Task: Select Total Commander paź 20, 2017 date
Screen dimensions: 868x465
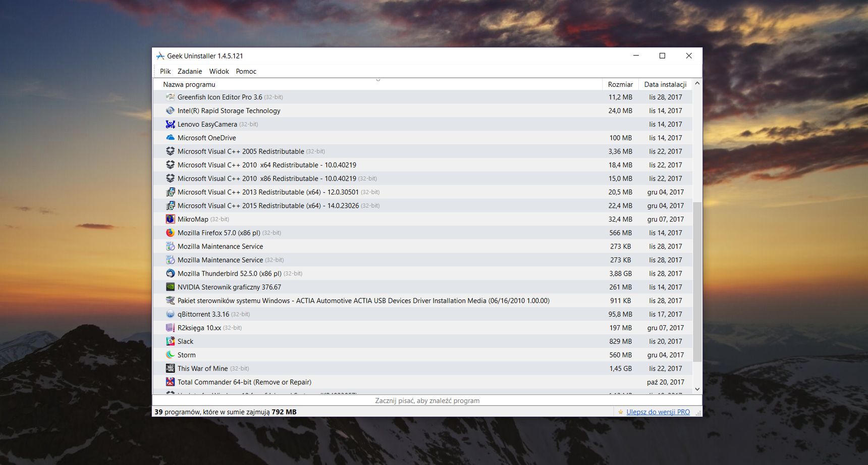Action: (666, 382)
